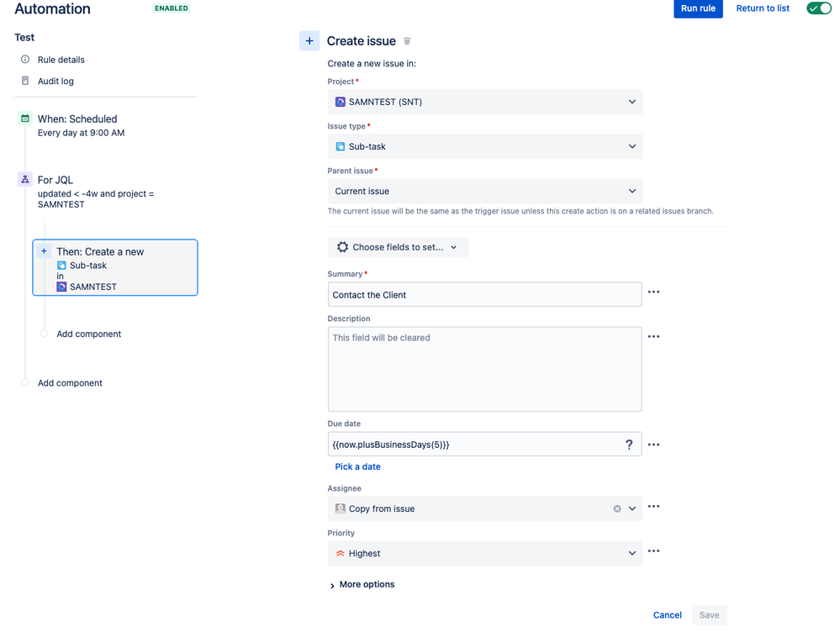Click the plus icon in the Then: Create a new card
The height and width of the screenshot is (637, 840).
tap(44, 251)
